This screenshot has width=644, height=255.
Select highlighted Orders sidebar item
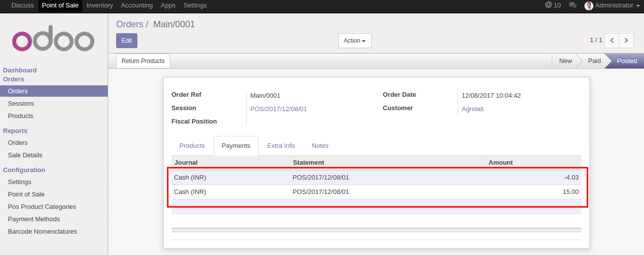[x=54, y=91]
